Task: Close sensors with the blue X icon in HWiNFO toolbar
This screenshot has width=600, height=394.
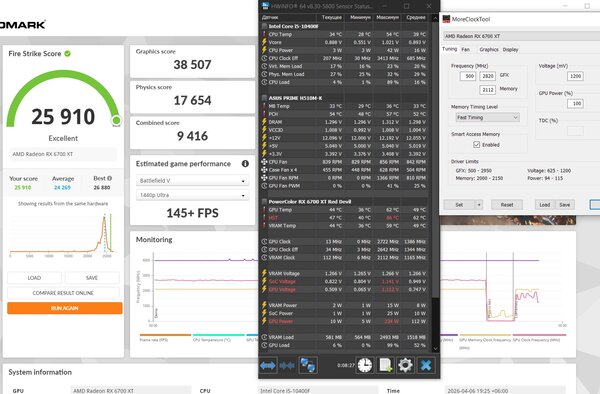Action: pos(426,365)
